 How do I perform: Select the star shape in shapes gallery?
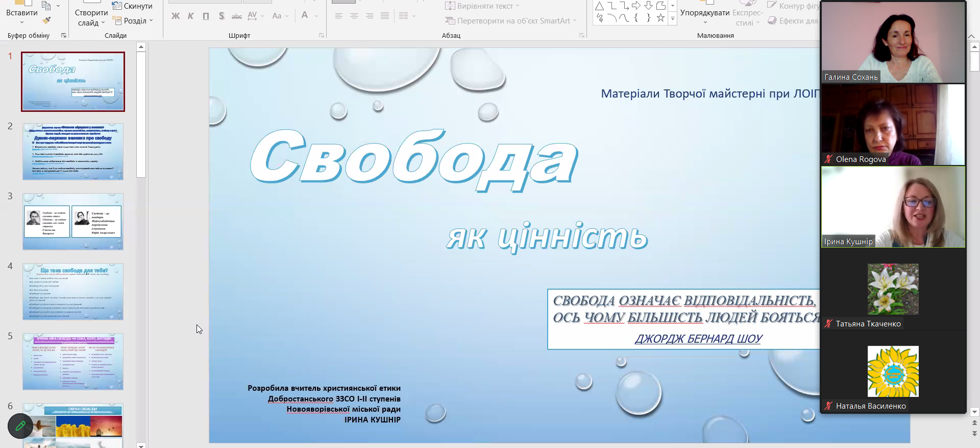660,18
